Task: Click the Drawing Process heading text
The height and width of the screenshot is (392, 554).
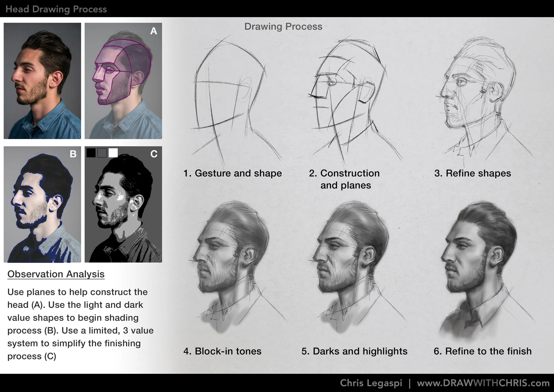Action: (x=283, y=27)
